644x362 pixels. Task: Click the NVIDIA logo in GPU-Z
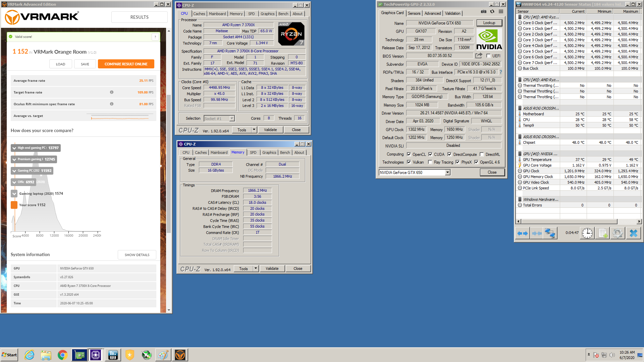click(489, 40)
